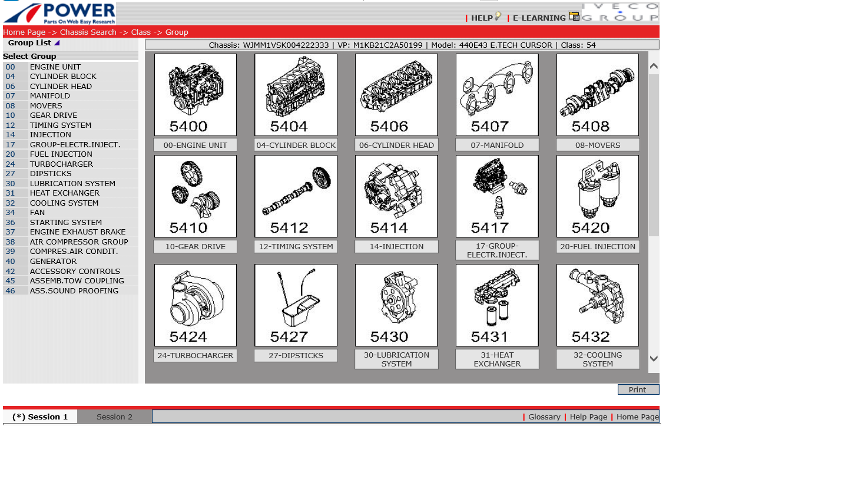Click the Power logo
This screenshot has height=489, width=868.
(59, 14)
